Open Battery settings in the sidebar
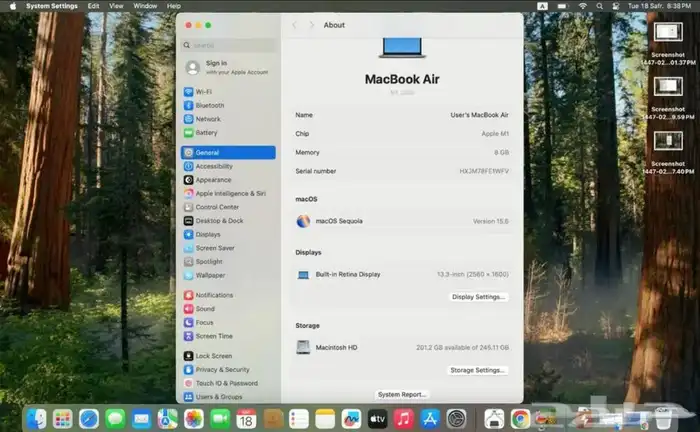The image size is (700, 432). point(228,133)
